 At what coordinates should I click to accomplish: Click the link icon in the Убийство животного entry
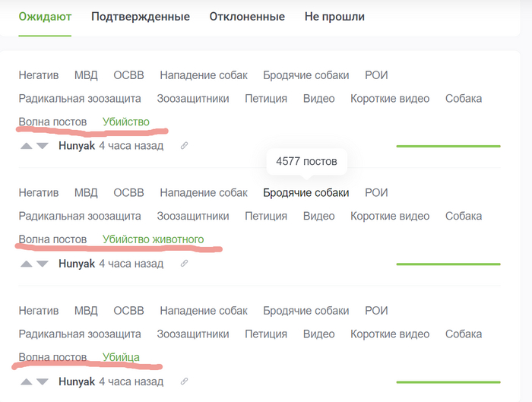pyautogui.click(x=184, y=264)
